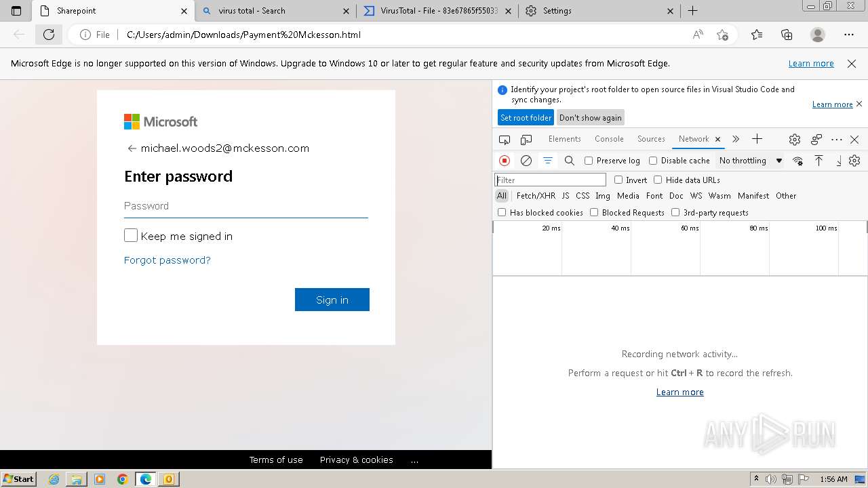Open Google Chrome from the taskbar
Viewport: 868px width, 488px height.
click(x=123, y=479)
